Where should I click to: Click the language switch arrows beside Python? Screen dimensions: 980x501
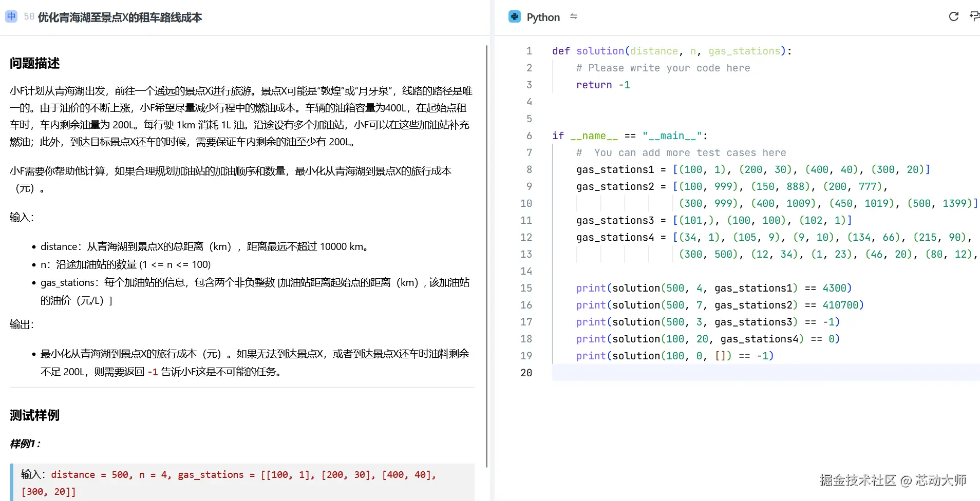(x=574, y=16)
